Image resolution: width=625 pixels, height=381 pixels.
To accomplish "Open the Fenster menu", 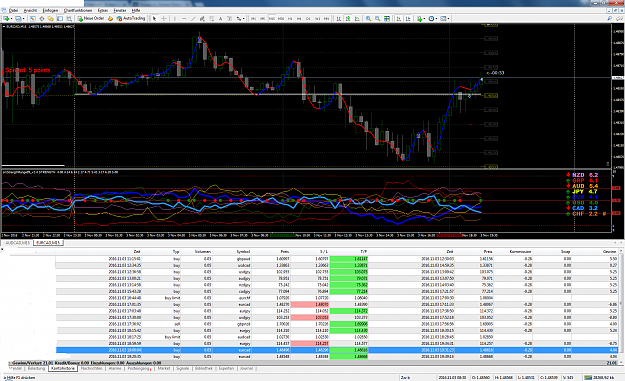I will (x=120, y=10).
